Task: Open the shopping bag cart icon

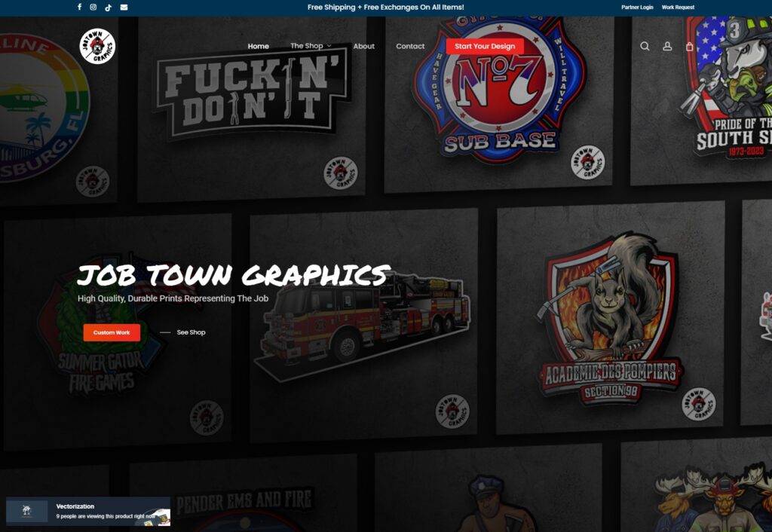Action: tap(689, 46)
